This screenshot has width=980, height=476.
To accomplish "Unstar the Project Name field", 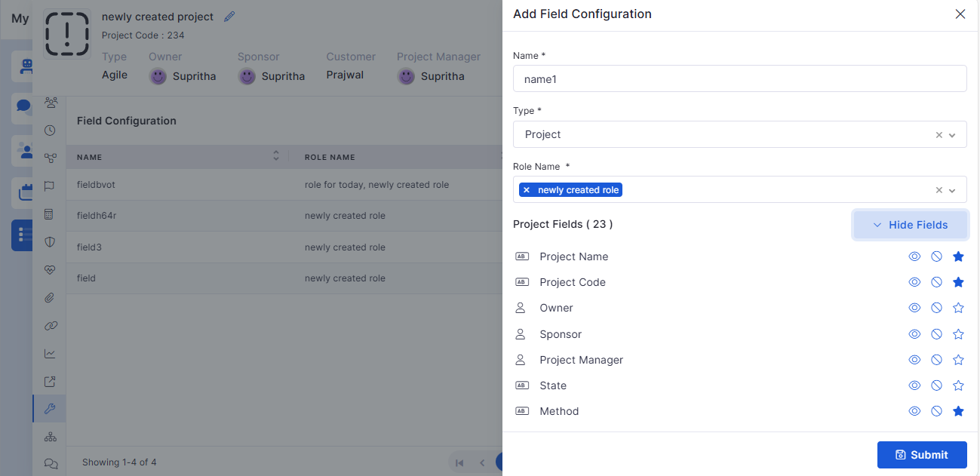I will pos(958,256).
